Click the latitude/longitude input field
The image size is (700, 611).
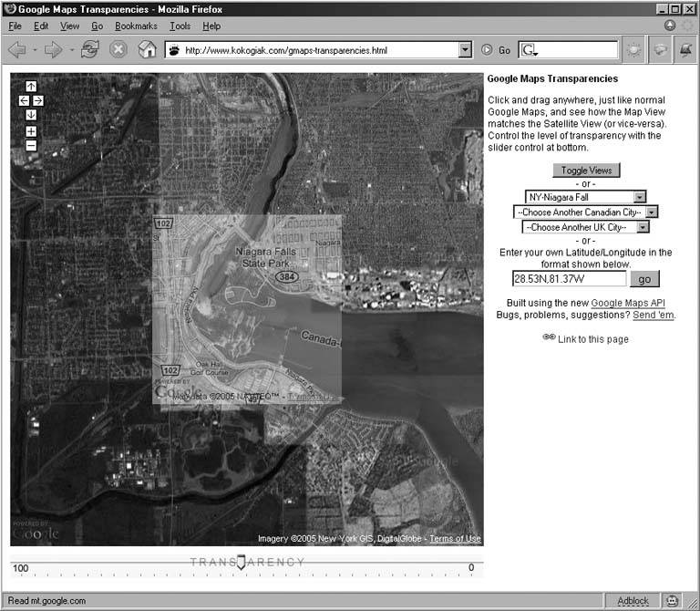pos(568,279)
